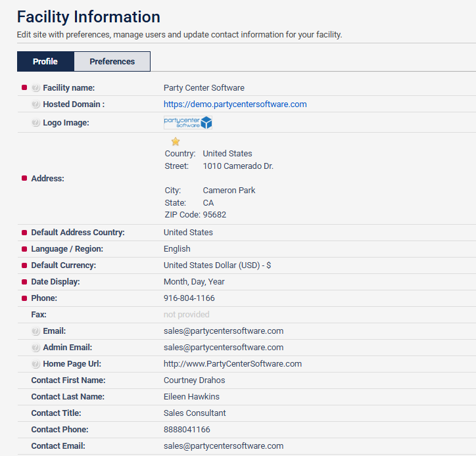Screen dimensions: 476x456
Task: Open the demo.partycentersoftware.com hosted domain link
Action: (235, 104)
